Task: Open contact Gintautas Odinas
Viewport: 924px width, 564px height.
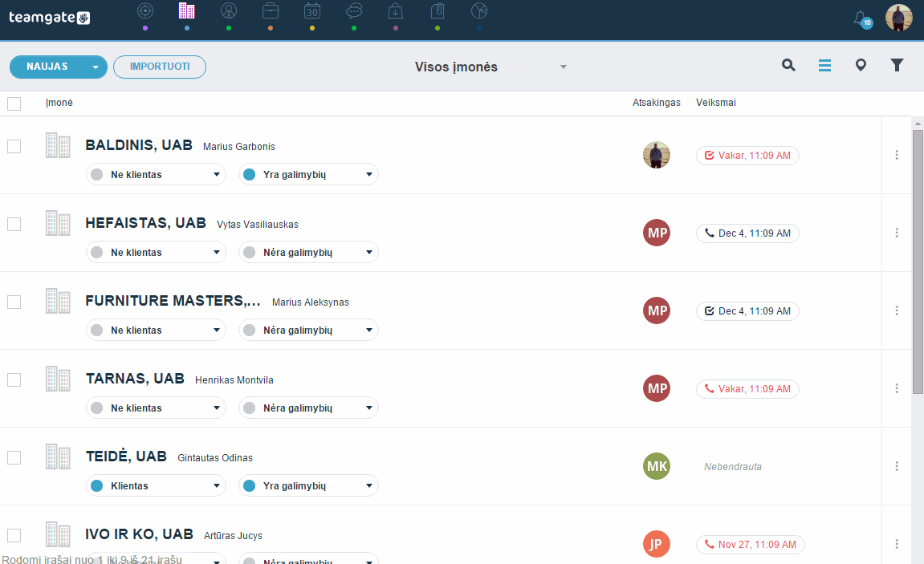Action: click(215, 458)
